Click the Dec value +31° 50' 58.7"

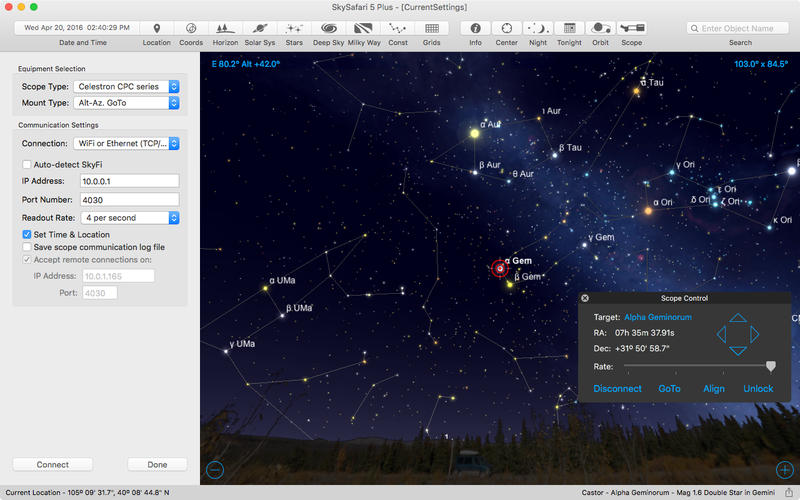pos(642,348)
